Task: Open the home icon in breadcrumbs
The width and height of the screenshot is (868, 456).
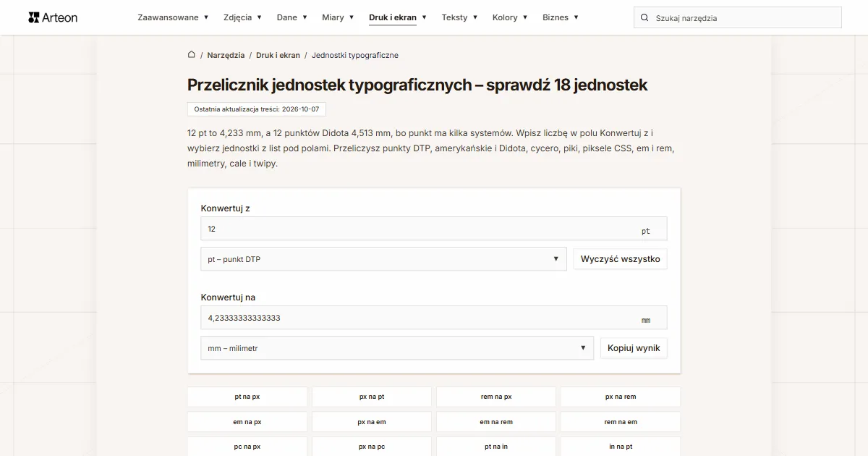Action: pos(192,54)
